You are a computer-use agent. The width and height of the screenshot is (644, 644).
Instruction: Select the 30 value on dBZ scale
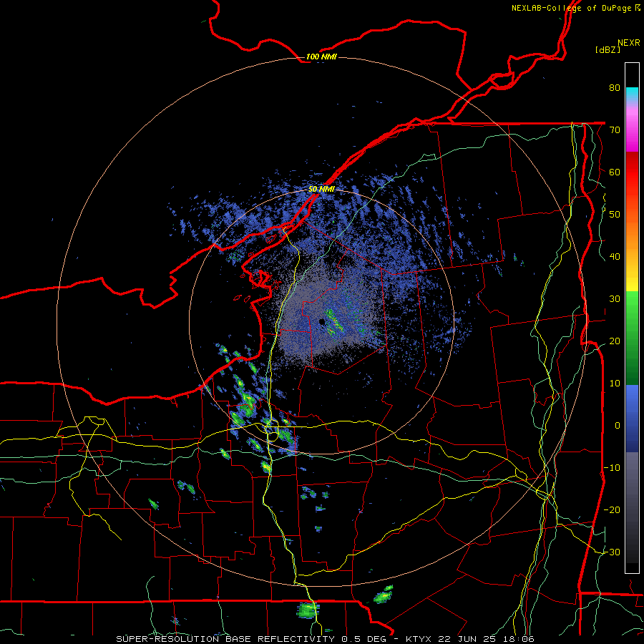(x=615, y=299)
